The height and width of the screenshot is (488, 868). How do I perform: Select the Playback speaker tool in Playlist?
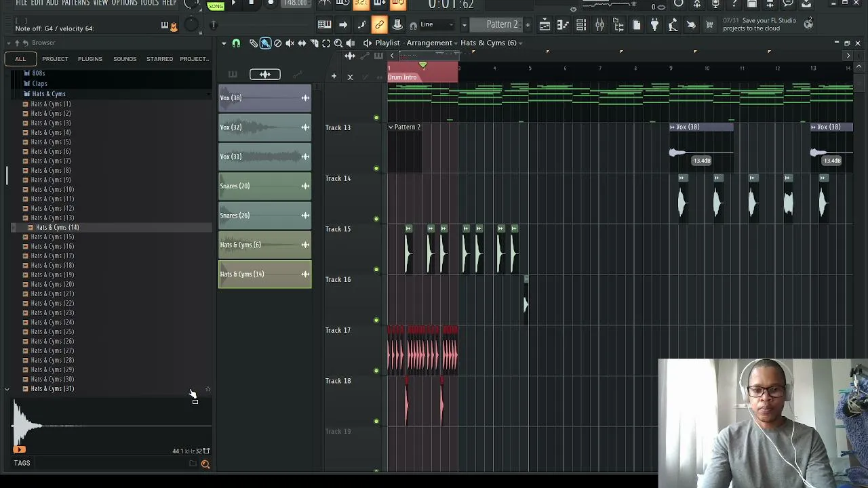click(351, 43)
